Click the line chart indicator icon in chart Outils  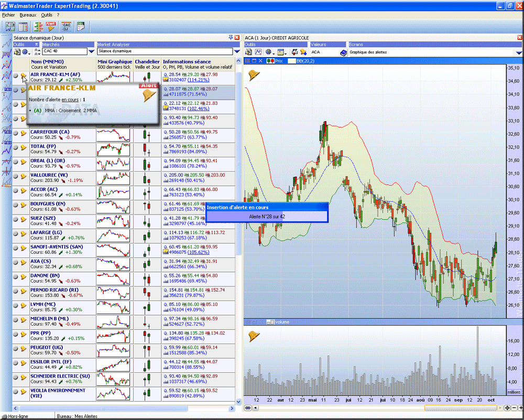pos(258,52)
